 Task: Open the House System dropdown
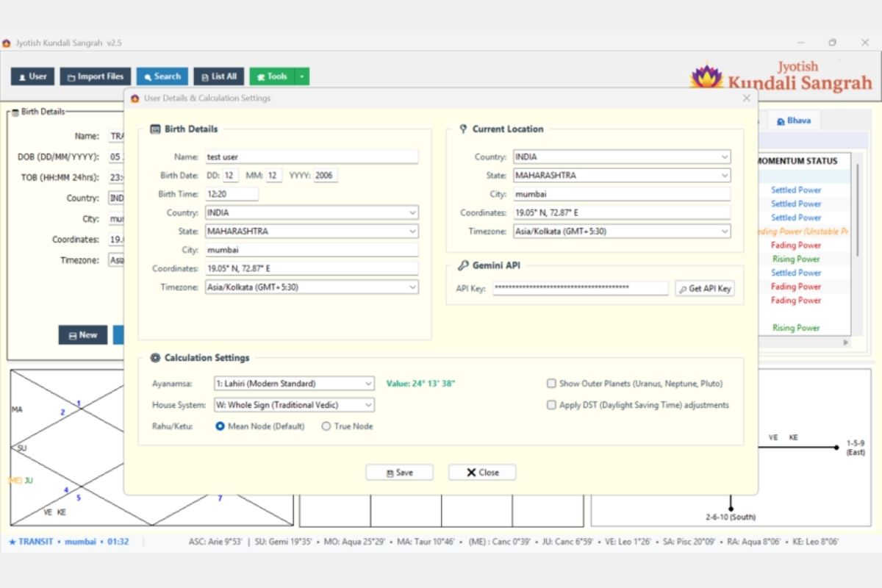pos(294,405)
